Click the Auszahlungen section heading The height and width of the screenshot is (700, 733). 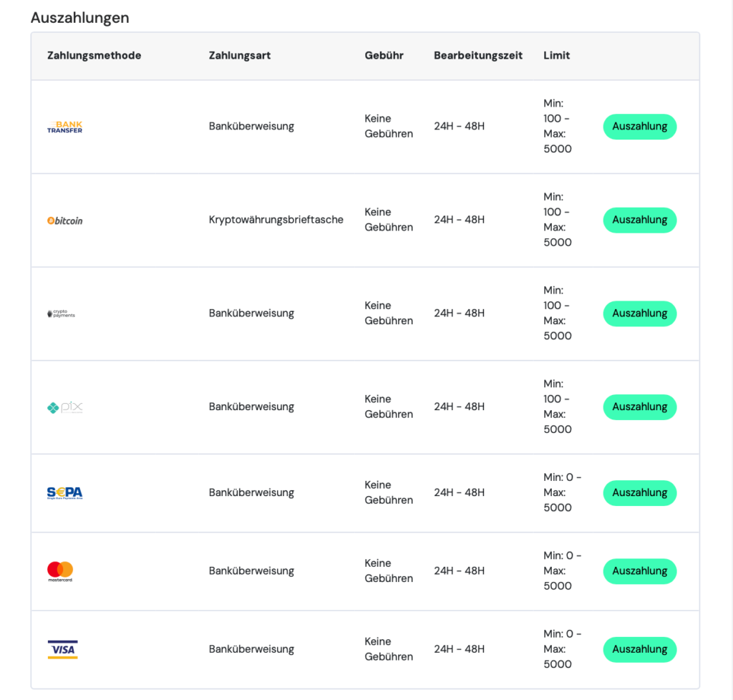click(80, 18)
